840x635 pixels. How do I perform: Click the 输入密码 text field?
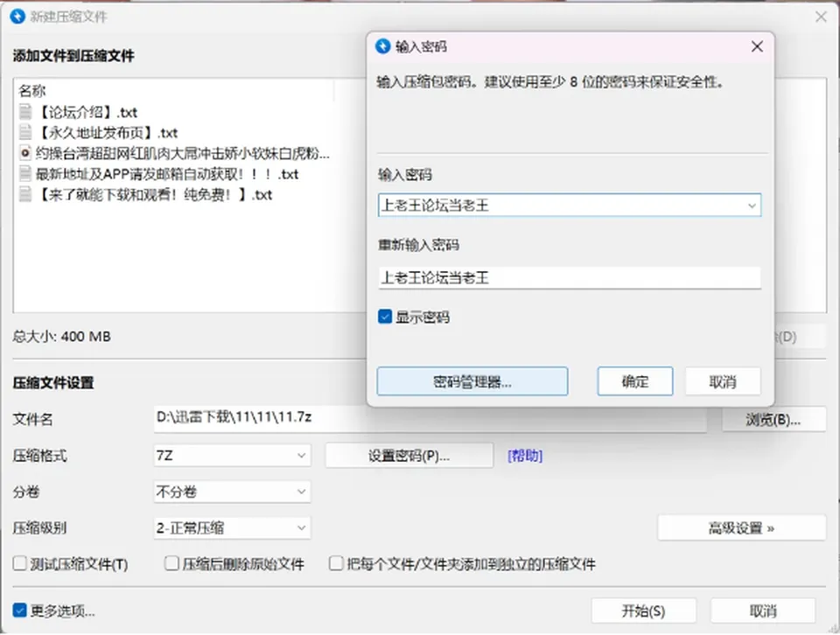570,206
